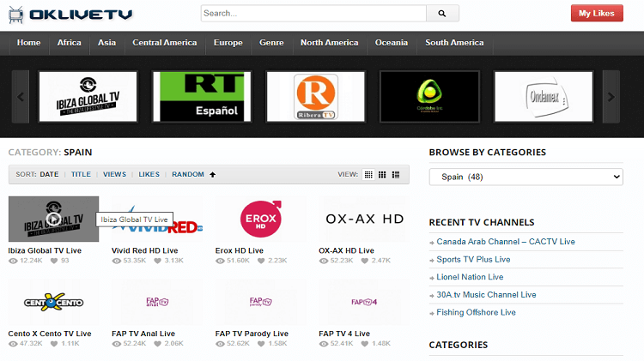Viewport: 644px width, 361px height.
Task: Click the OKLiveTV logo icon
Action: (16, 15)
